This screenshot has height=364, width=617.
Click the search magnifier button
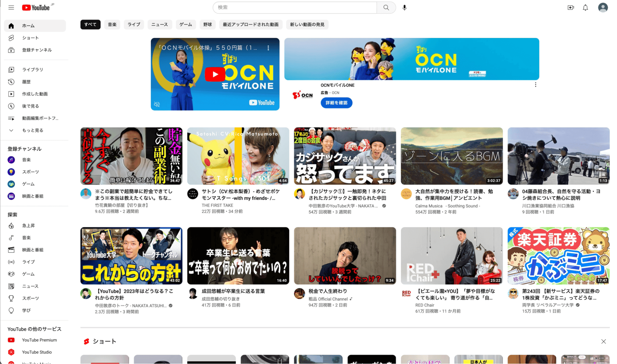coord(386,7)
